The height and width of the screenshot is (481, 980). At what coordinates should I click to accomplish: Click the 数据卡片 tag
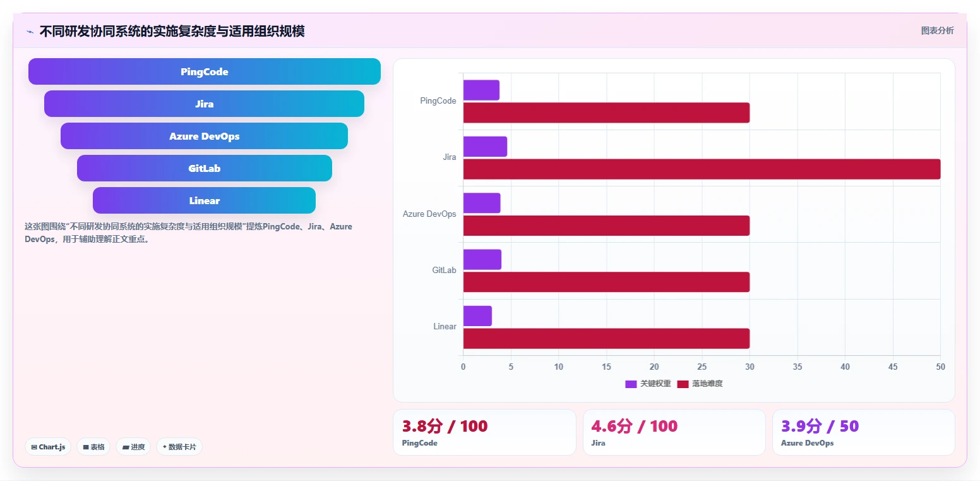[179, 447]
